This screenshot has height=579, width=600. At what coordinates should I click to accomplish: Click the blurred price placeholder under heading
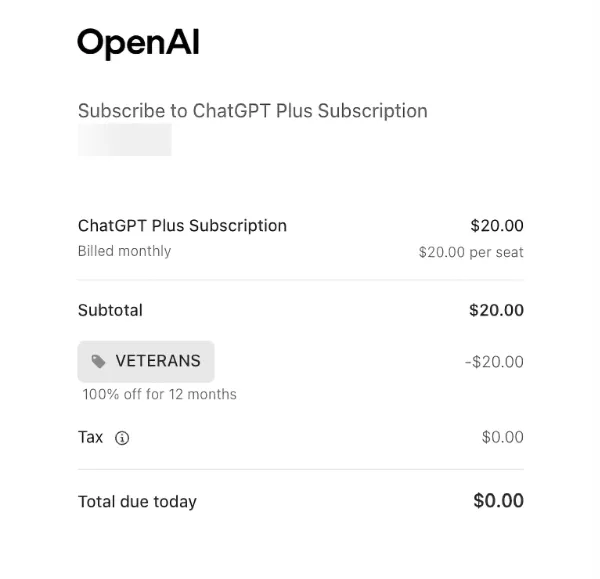click(124, 140)
